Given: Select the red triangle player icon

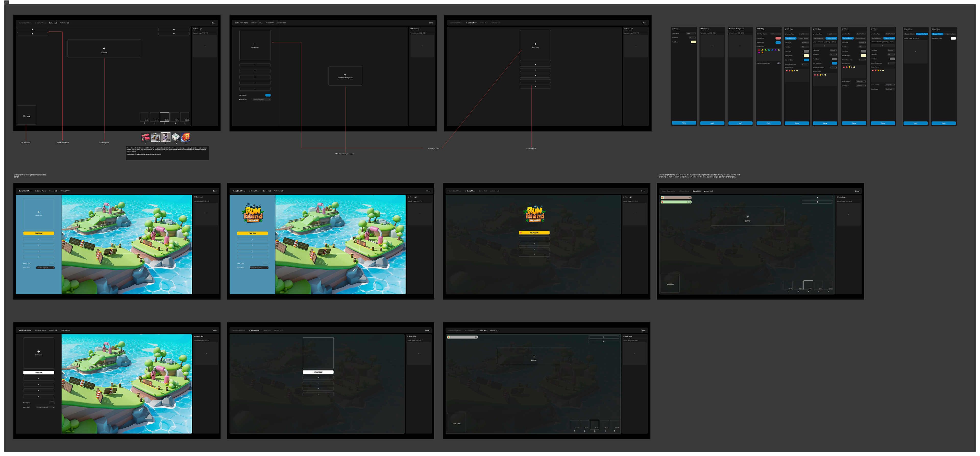Looking at the screenshot, I should pyautogui.click(x=759, y=50).
